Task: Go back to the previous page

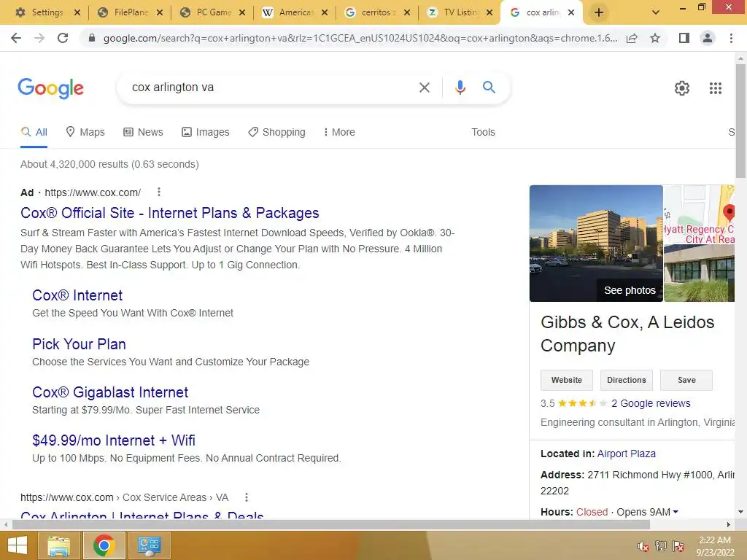Action: tap(16, 38)
